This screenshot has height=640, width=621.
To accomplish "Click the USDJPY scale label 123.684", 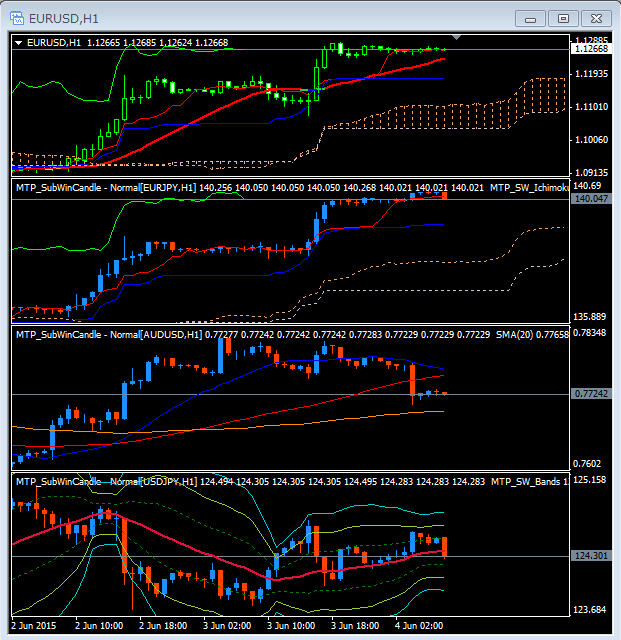I will click(x=590, y=610).
